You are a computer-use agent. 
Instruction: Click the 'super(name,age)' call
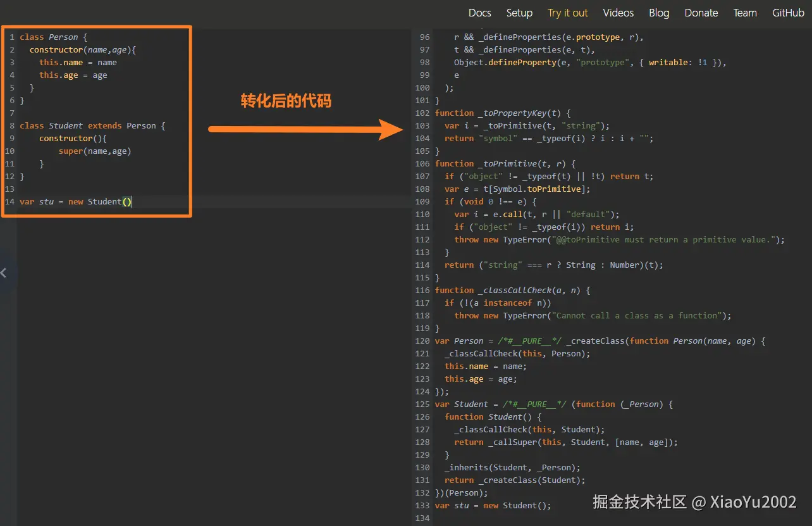tap(95, 151)
